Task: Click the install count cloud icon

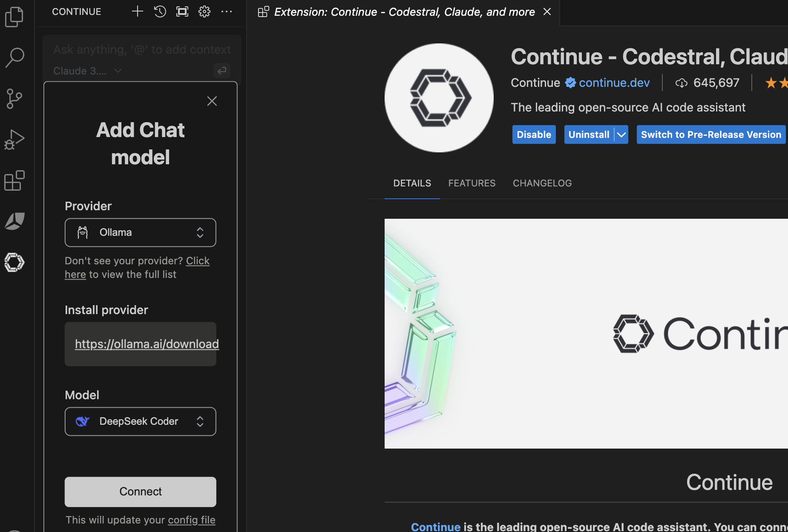Action: coord(682,83)
